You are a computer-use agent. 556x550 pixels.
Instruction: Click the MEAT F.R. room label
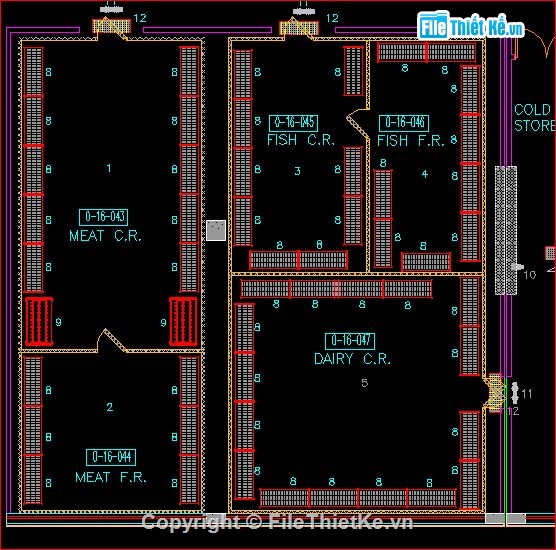(111, 477)
